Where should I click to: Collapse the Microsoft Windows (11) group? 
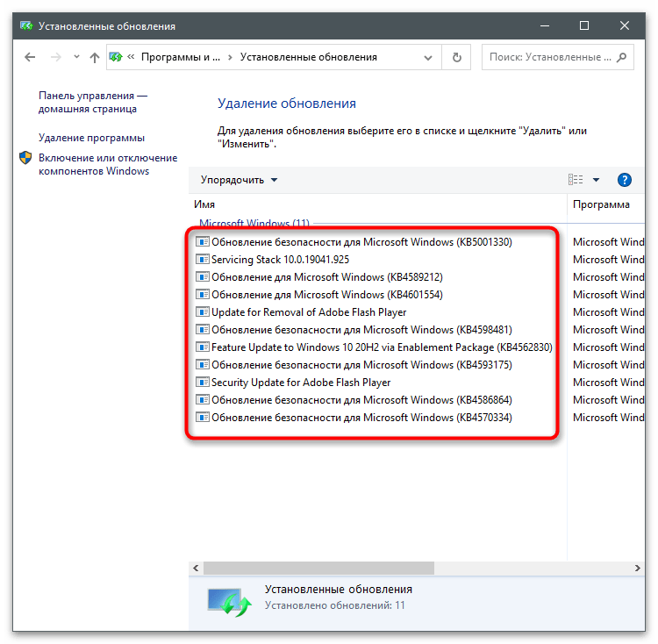click(254, 223)
